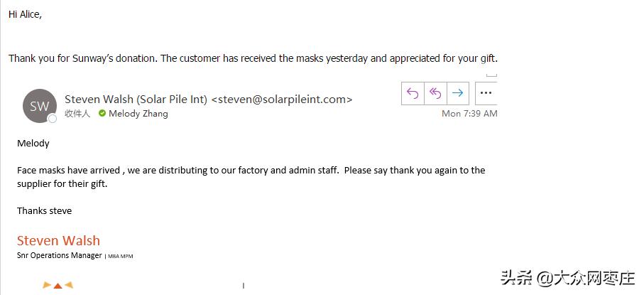644x295 pixels.
Task: Open the more actions ellipsis menu
Action: coord(486,93)
